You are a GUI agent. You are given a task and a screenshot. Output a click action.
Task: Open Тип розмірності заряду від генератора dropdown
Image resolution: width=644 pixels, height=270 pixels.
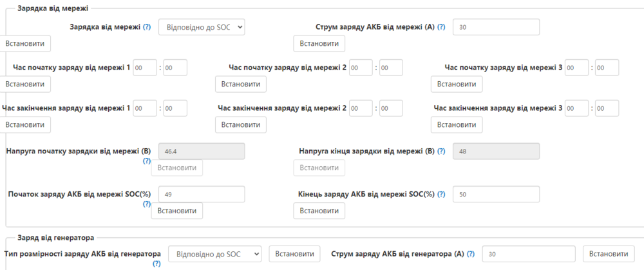(x=214, y=254)
